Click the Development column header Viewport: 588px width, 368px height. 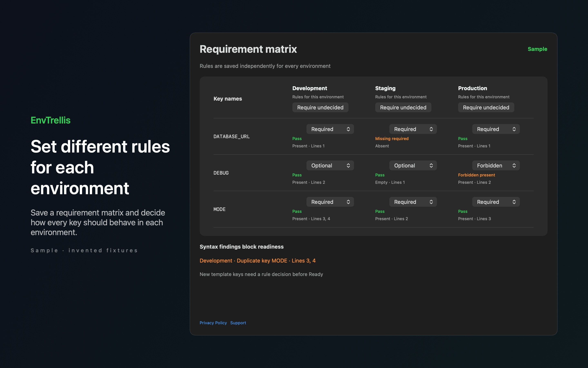(x=310, y=88)
